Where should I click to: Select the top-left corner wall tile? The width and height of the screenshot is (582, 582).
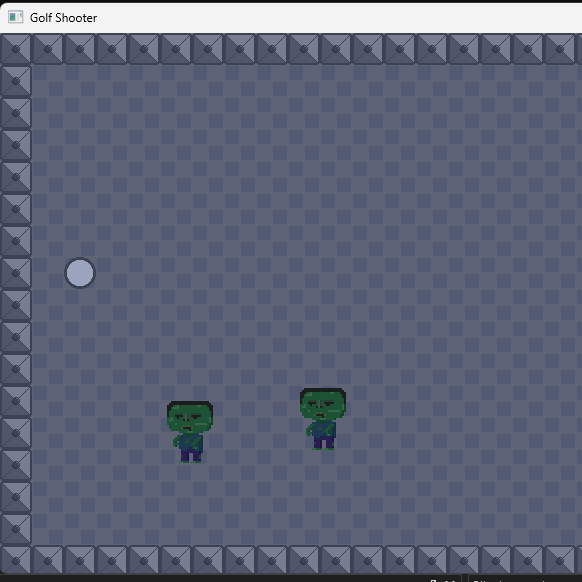point(16,49)
